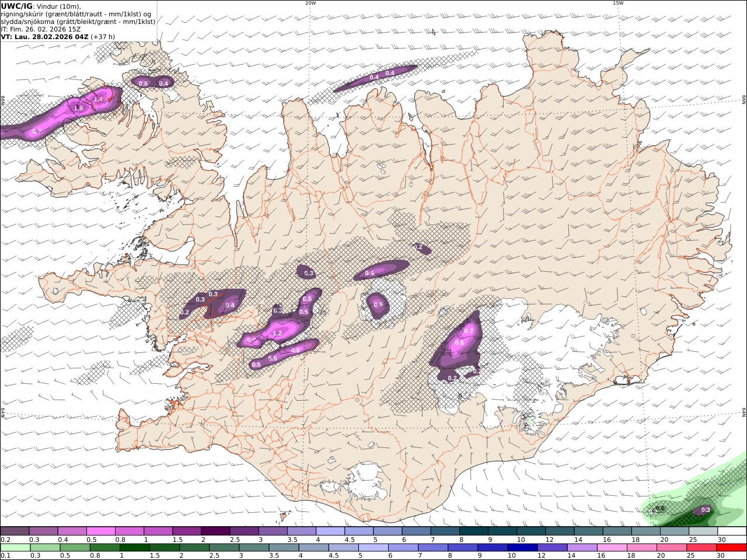The width and height of the screenshot is (747, 560).
Task: Click the 0.6 label in the green rain area
Action: click(660, 508)
